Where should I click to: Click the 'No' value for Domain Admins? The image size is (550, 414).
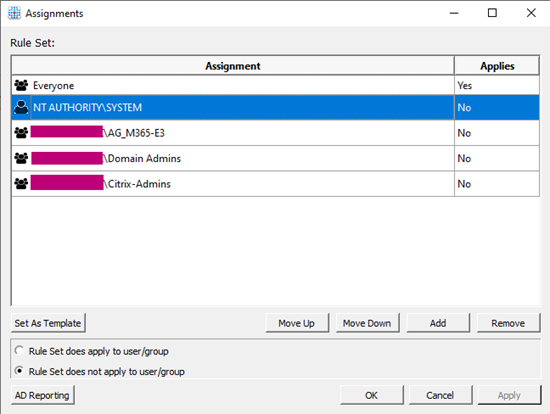(464, 158)
